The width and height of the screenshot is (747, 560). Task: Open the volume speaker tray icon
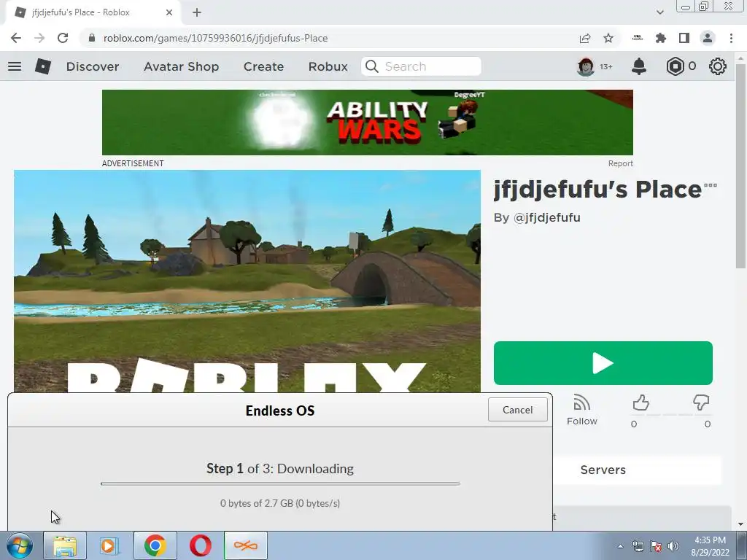(x=673, y=546)
